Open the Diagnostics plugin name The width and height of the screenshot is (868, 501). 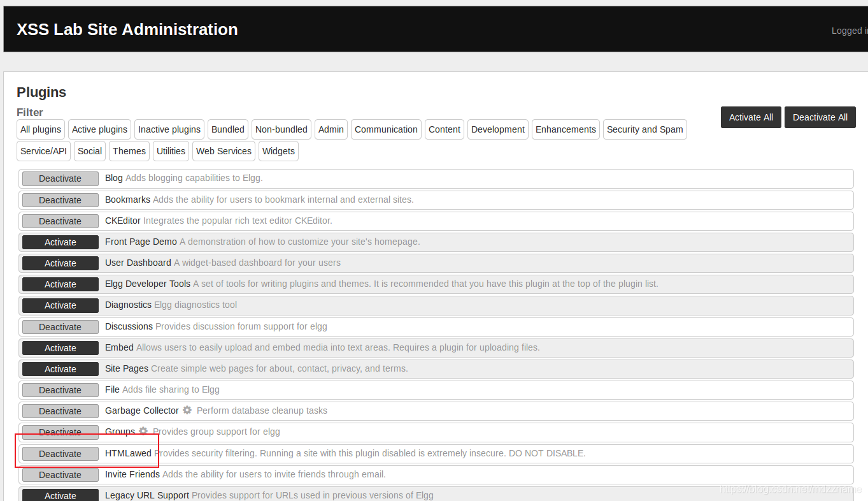click(x=128, y=305)
